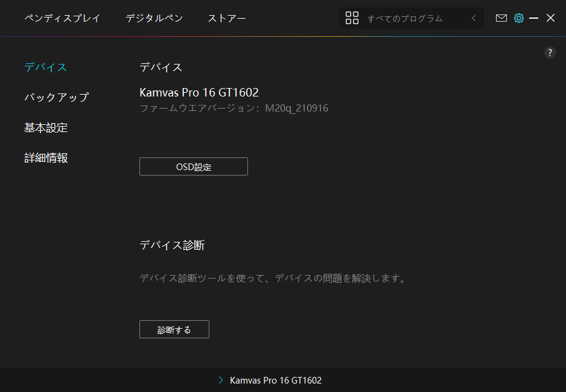Close the driver window
The image size is (566, 392).
(550, 18)
